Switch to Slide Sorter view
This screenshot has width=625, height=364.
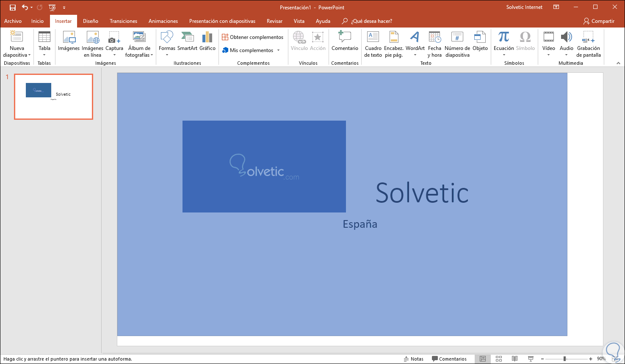499,359
